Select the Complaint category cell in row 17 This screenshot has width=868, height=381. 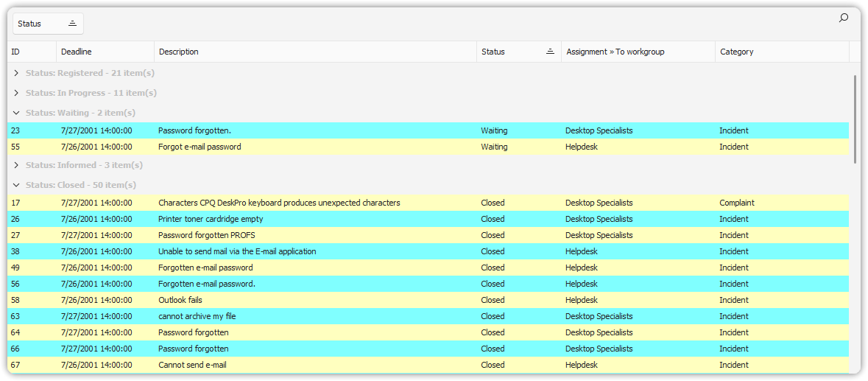(x=737, y=203)
